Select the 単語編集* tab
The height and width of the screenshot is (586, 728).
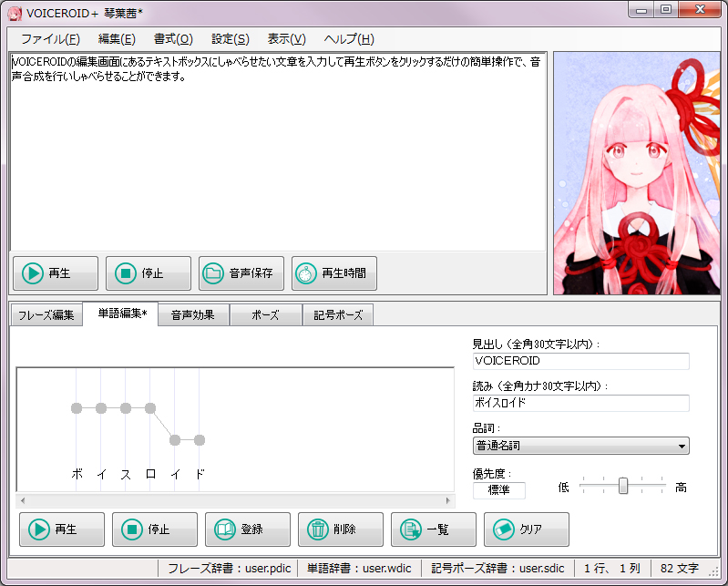click(x=120, y=314)
